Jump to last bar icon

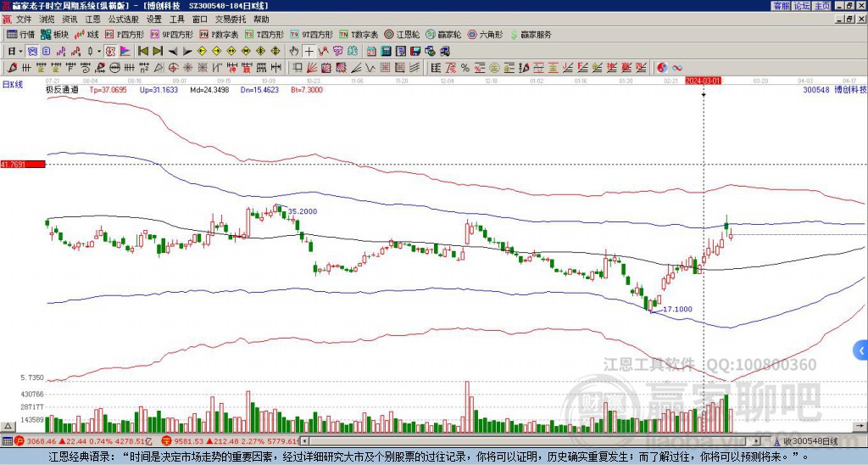tap(158, 51)
